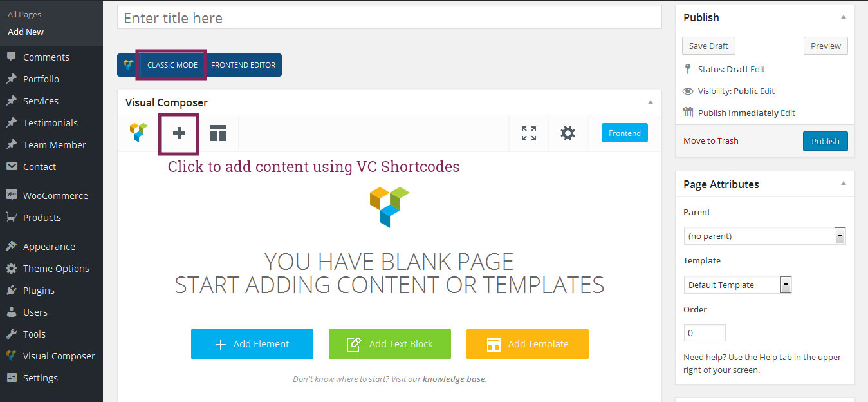Open the Parent page dropdown

pos(764,236)
